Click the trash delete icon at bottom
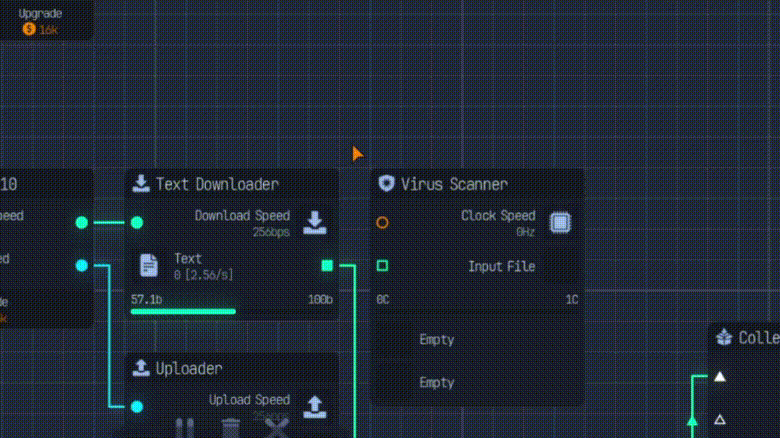The width and height of the screenshot is (780, 438). 231,428
